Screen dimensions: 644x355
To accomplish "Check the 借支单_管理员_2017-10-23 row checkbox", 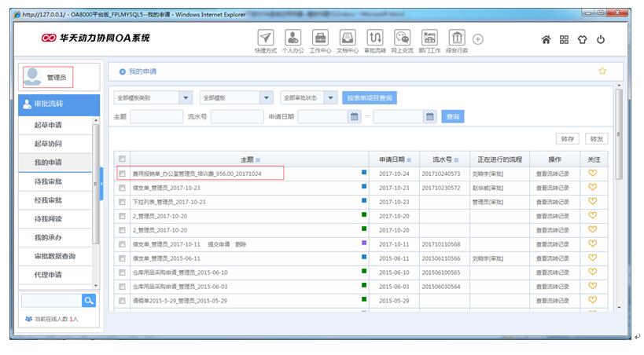I will [122, 188].
